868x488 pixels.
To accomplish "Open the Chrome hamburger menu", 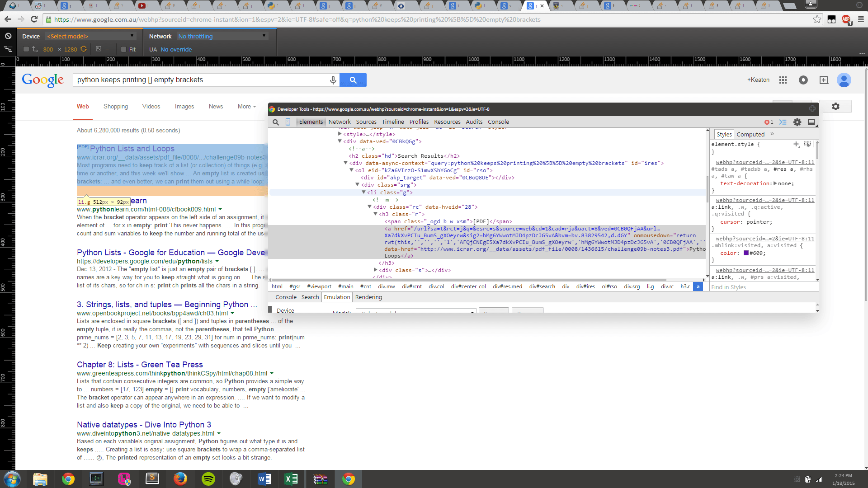I will (861, 19).
